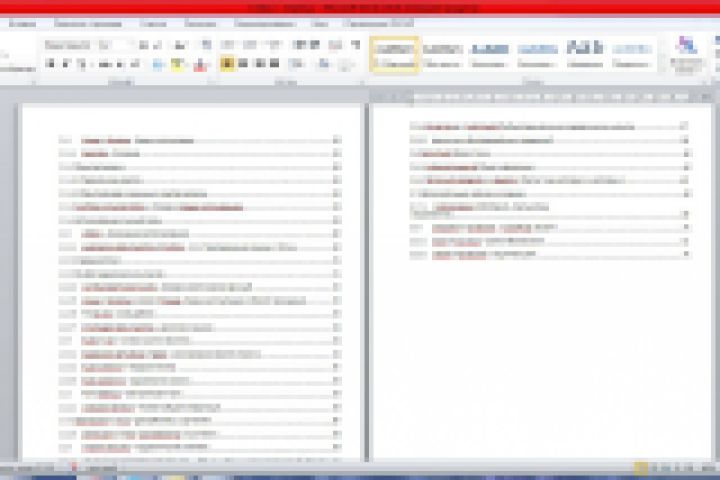Screen dimensions: 720x480
Task: Toggle italic formatting in the ribbon
Action: 66,64
